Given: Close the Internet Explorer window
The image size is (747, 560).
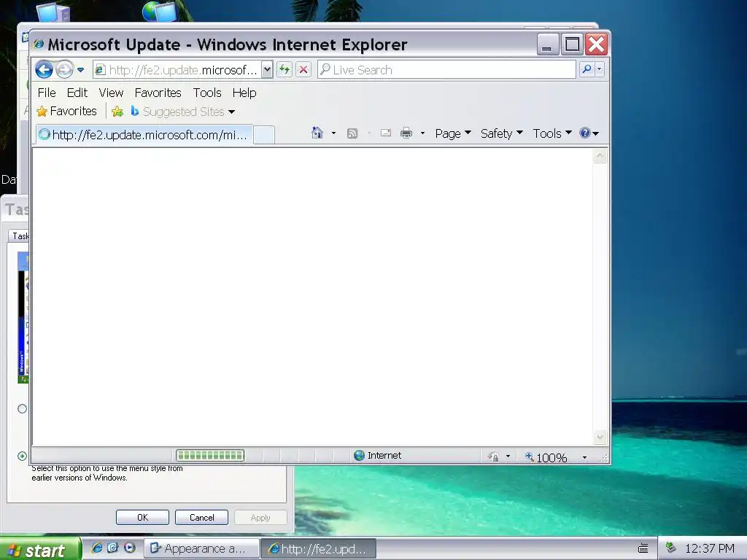Looking at the screenshot, I should [x=597, y=44].
